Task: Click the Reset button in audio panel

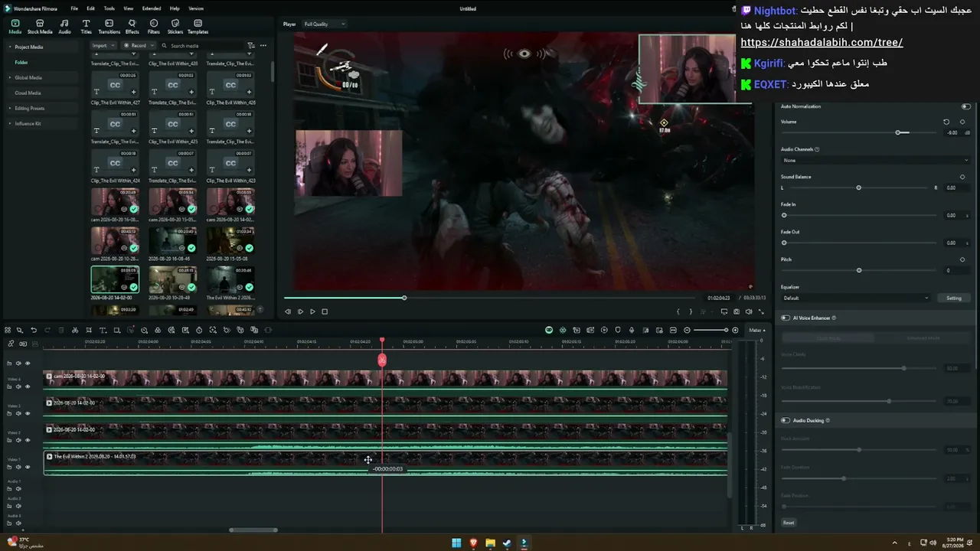Action: click(789, 523)
